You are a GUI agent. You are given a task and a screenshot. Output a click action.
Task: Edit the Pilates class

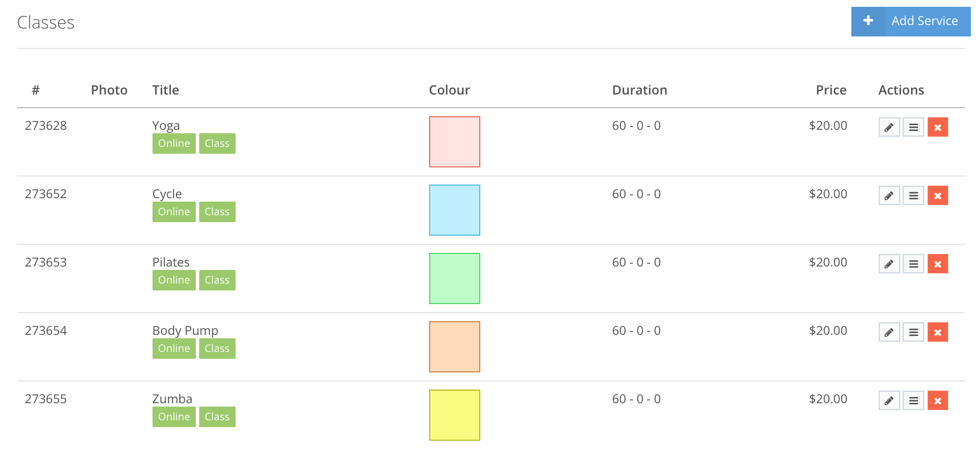coord(889,263)
